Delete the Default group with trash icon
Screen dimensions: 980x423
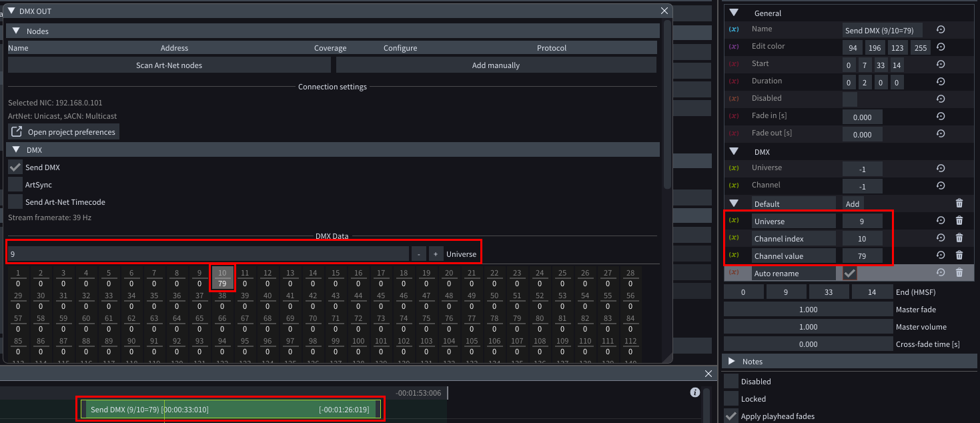tap(959, 203)
